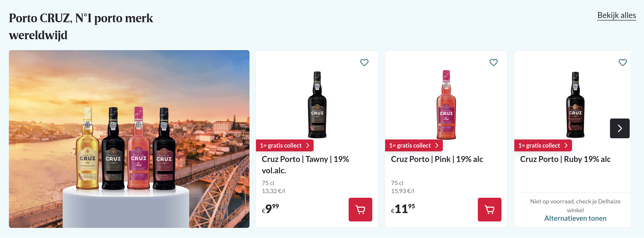This screenshot has height=238, width=644.
Task: Click the Tawny bottle product image
Action: tap(317, 105)
